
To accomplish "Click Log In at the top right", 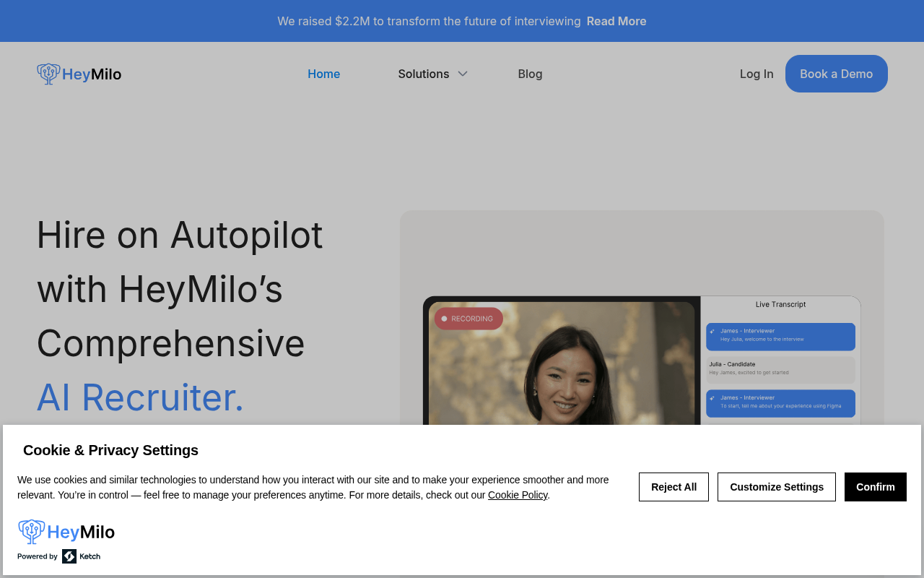I will [x=756, y=74].
